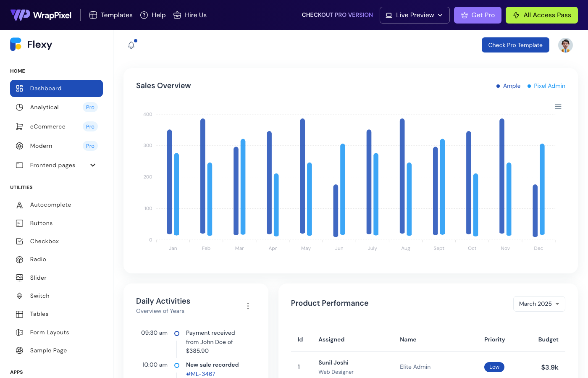Open the Sales Overview chart hamburger menu

coord(558,106)
